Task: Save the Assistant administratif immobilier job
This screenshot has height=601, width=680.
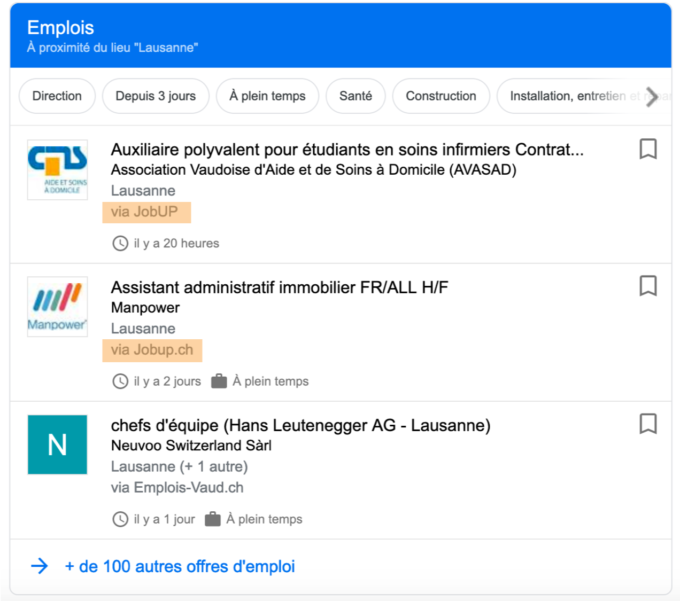Action: (648, 286)
